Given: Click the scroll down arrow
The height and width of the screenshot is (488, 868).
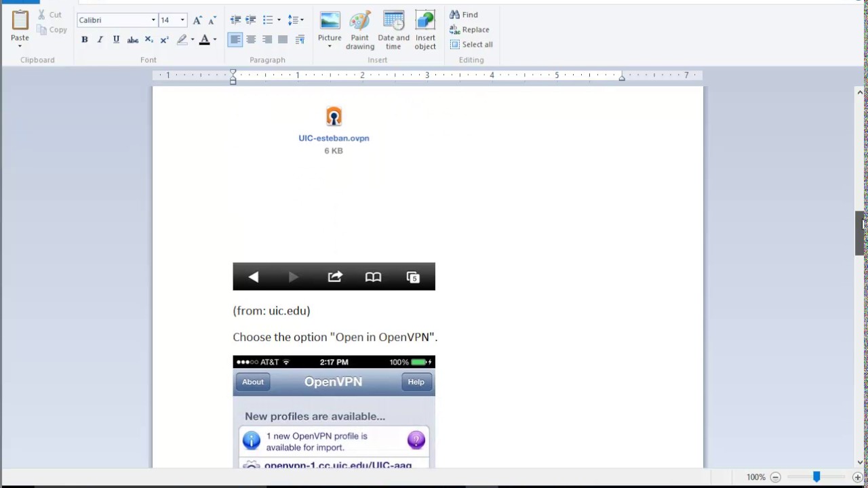Looking at the screenshot, I should (x=859, y=462).
